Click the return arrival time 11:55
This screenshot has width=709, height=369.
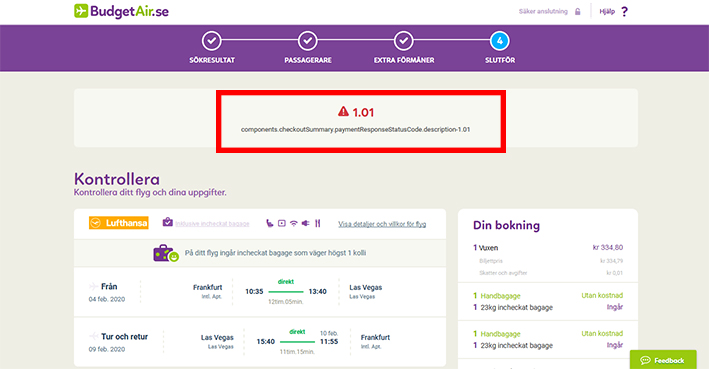[x=329, y=341]
